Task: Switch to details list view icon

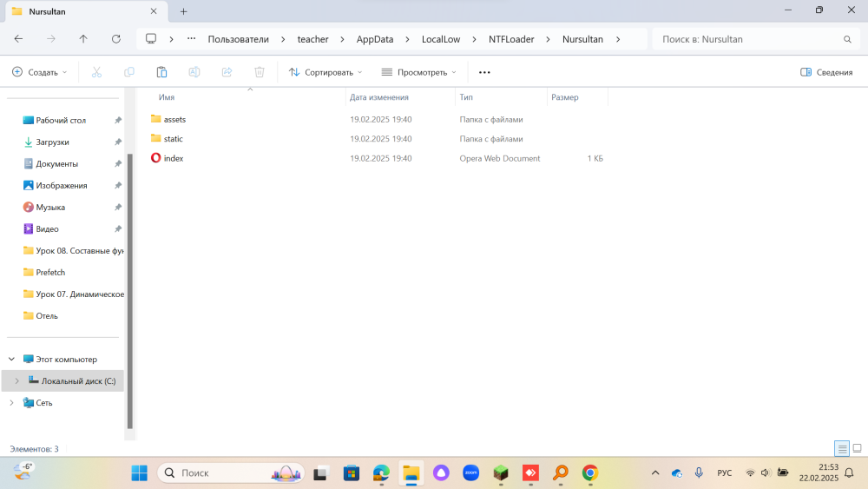Action: click(x=842, y=448)
